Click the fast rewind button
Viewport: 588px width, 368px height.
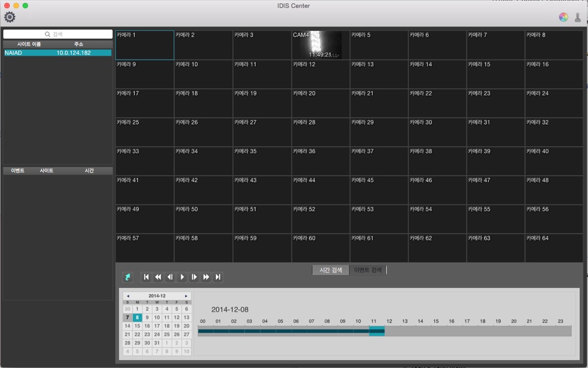[x=158, y=277]
